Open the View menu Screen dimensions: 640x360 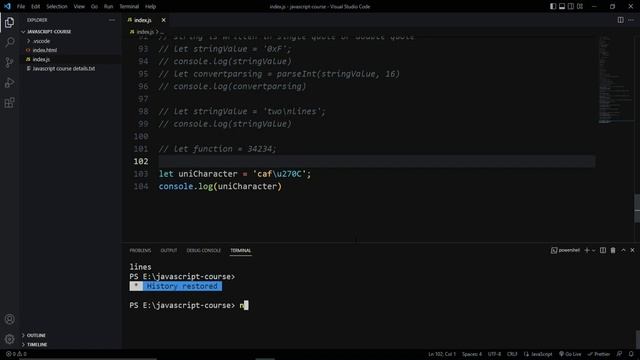79,7
